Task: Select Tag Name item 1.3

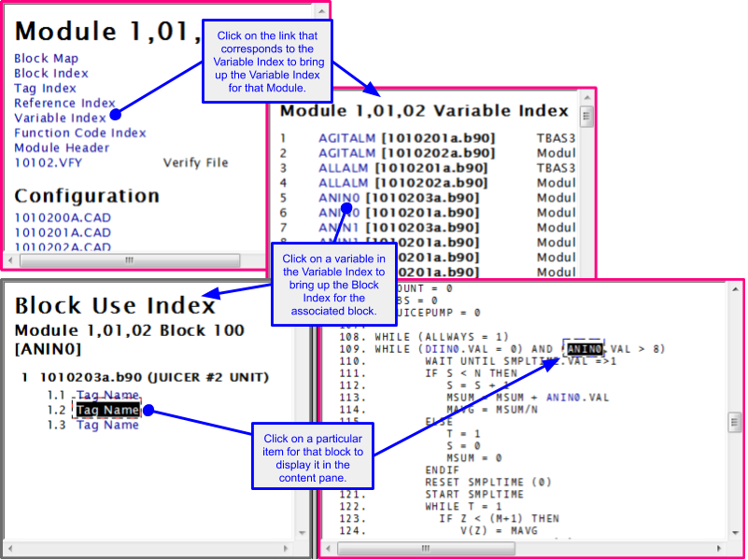Action: click(x=107, y=425)
